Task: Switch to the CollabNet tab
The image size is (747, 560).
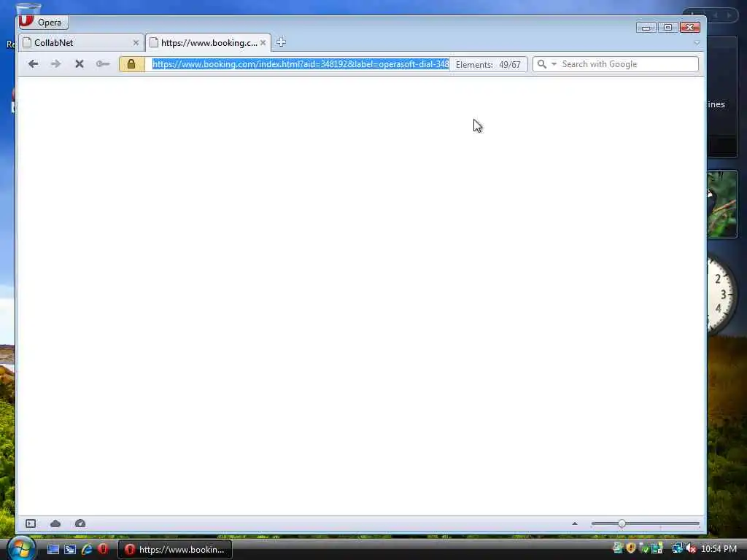Action: [81, 43]
